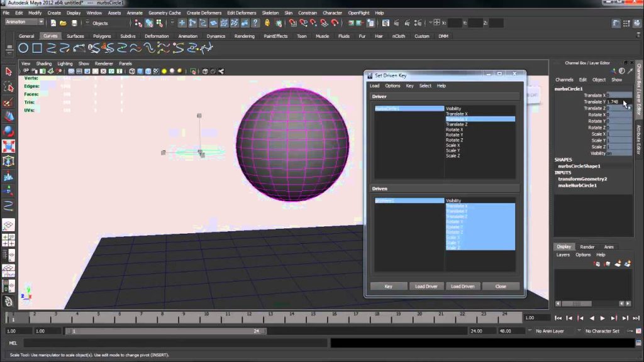Open the No Character Set dropdown

coord(602,331)
